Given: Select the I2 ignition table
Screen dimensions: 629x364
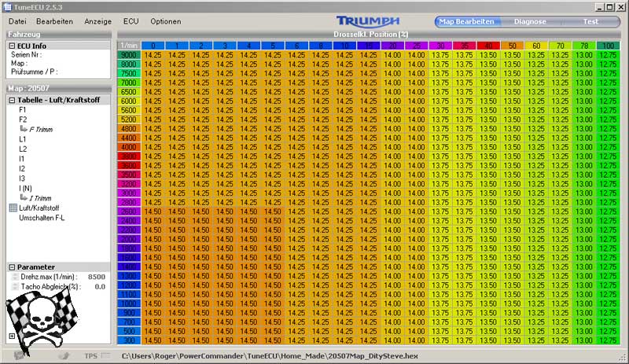Looking at the screenshot, I should click(x=22, y=168).
